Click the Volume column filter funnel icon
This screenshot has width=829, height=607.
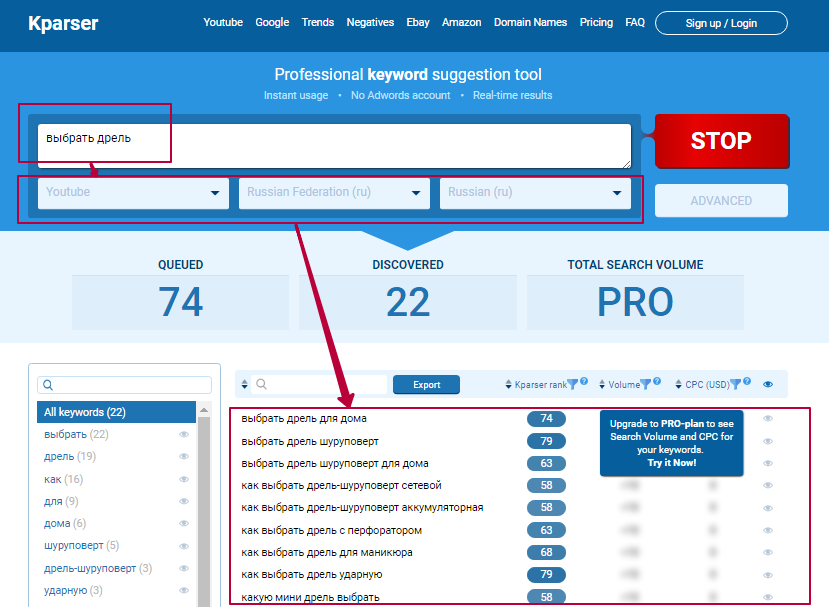click(x=646, y=384)
